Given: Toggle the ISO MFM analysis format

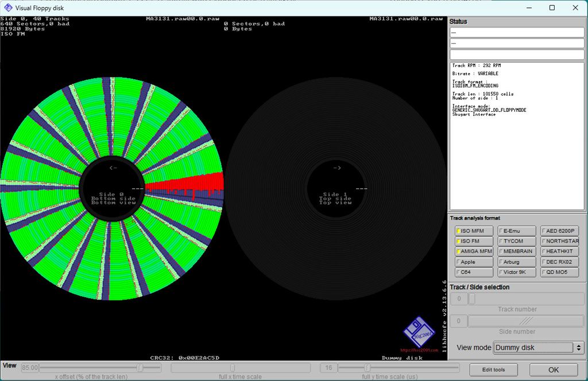Looking at the screenshot, I should point(474,231).
